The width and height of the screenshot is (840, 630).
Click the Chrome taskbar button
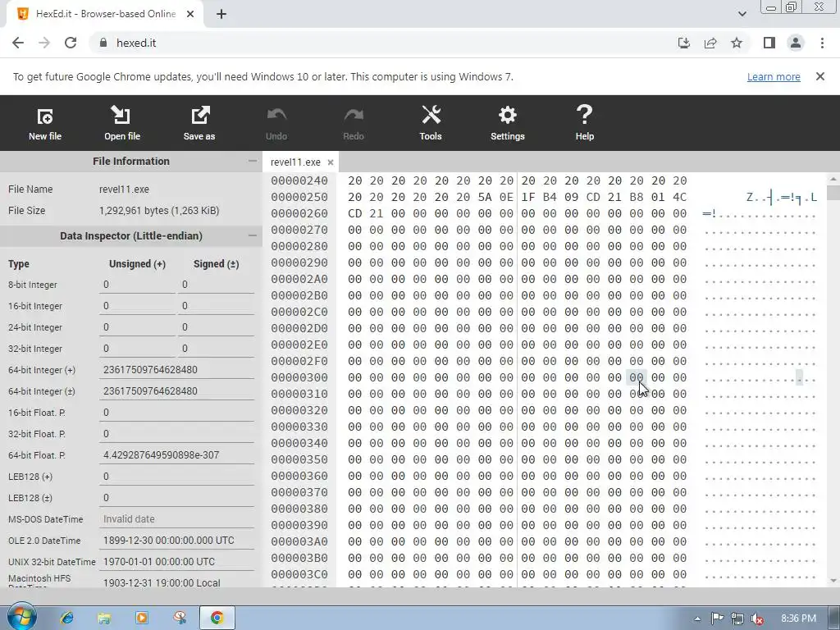coord(217,618)
